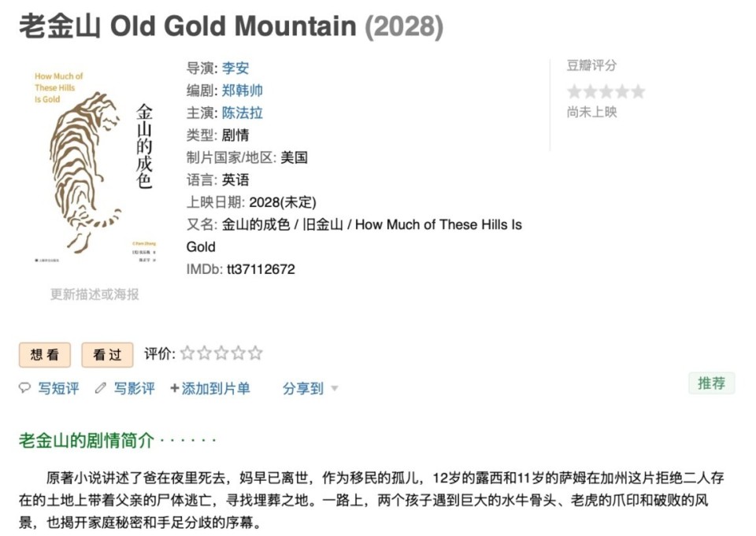
Task: Open the 分享到 share menu
Action: (x=303, y=388)
